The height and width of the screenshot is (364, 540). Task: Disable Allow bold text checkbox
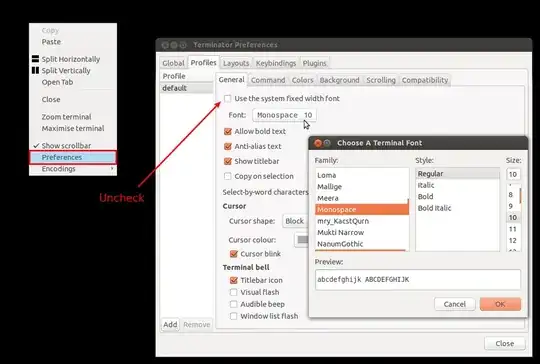[x=227, y=131]
